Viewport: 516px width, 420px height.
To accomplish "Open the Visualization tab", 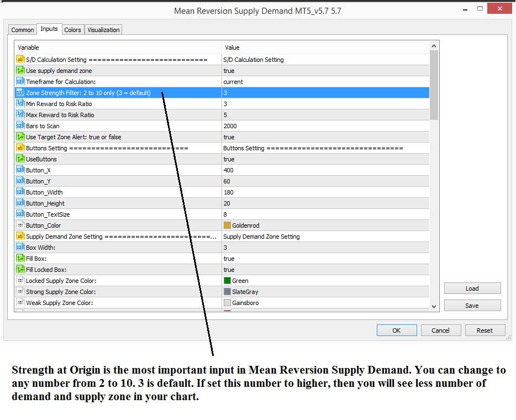I will pos(103,30).
